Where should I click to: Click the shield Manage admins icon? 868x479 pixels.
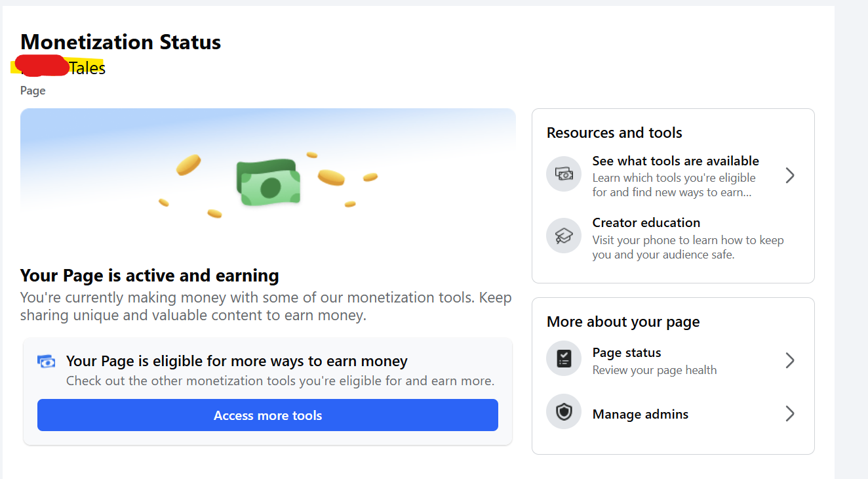point(564,412)
